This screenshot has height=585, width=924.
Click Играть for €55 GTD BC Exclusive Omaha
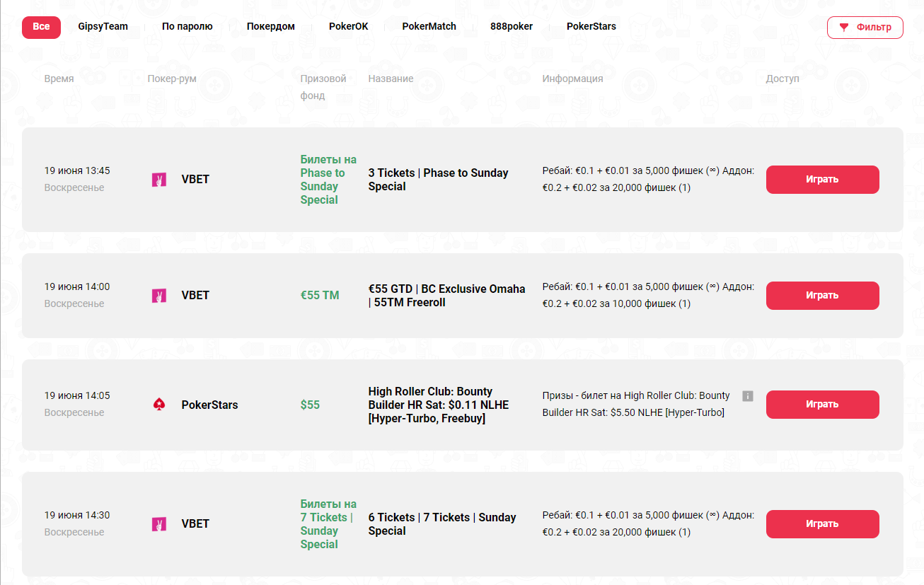[x=823, y=296]
